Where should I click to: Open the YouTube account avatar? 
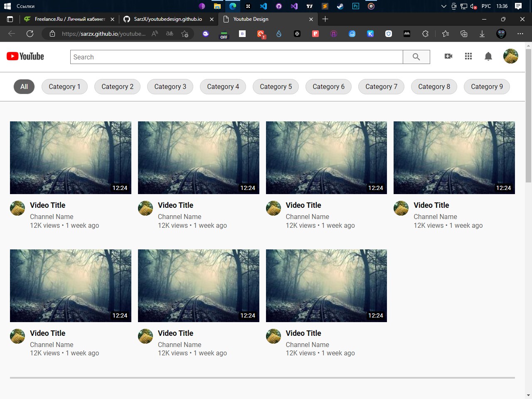[511, 56]
